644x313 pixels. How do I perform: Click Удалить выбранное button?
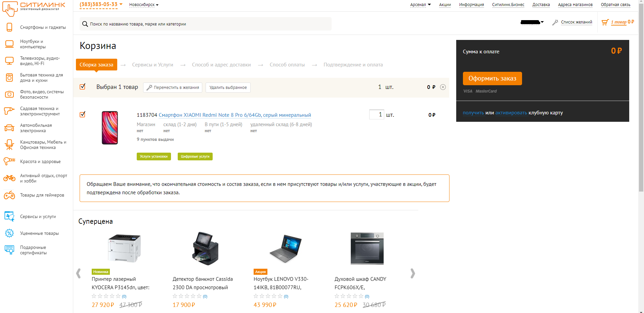coord(228,88)
